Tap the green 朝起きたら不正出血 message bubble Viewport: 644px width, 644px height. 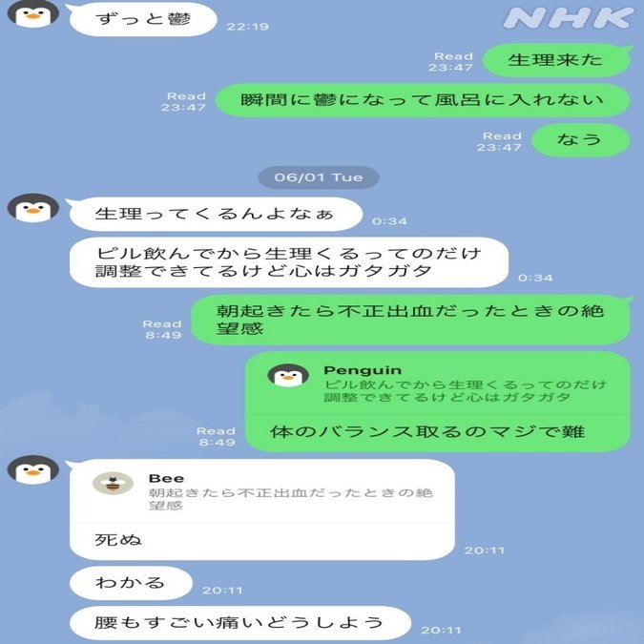click(410, 320)
